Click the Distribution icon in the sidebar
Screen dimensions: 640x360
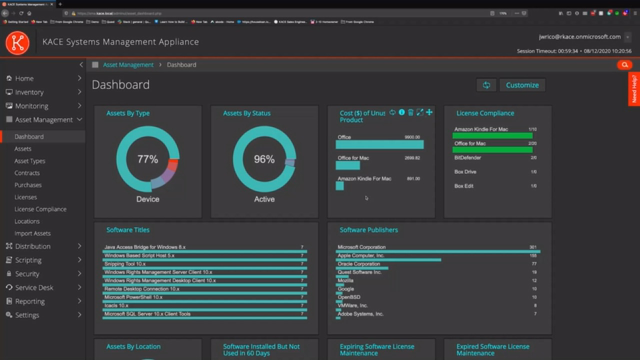click(x=9, y=246)
